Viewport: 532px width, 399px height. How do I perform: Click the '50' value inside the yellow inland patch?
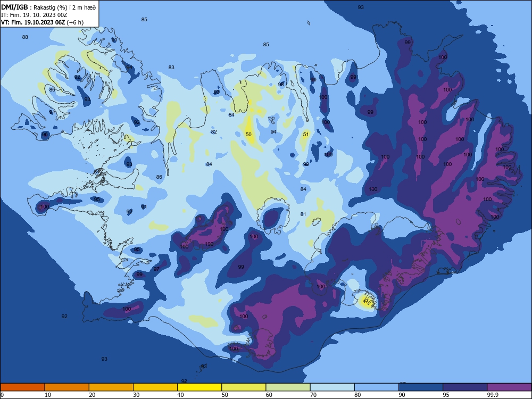pos(248,135)
